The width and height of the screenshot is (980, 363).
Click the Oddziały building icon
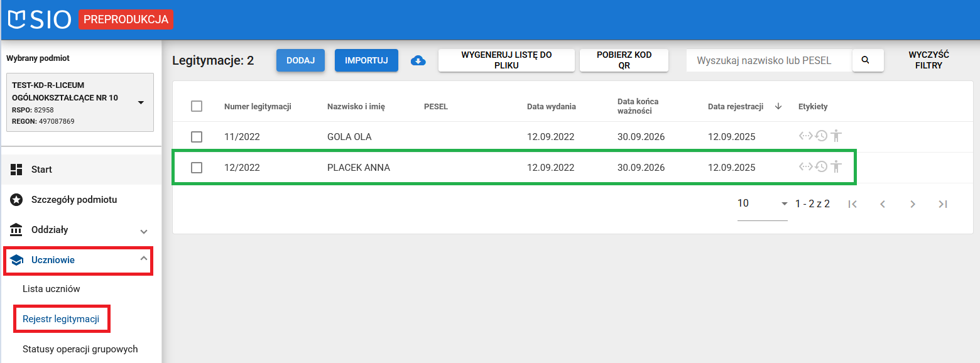[x=16, y=230]
